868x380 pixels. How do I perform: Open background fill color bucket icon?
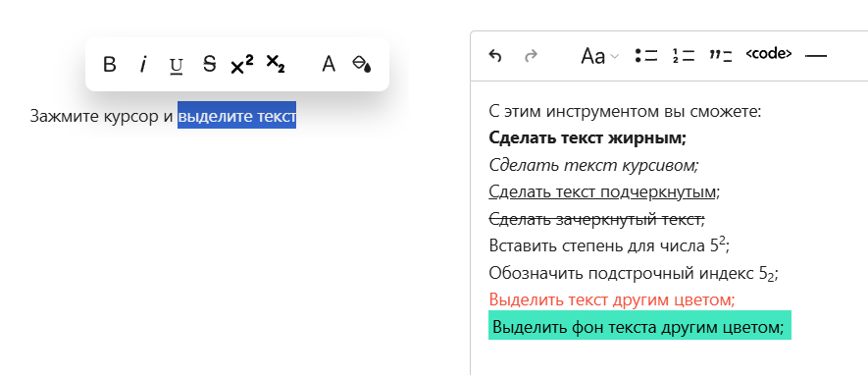pyautogui.click(x=362, y=64)
